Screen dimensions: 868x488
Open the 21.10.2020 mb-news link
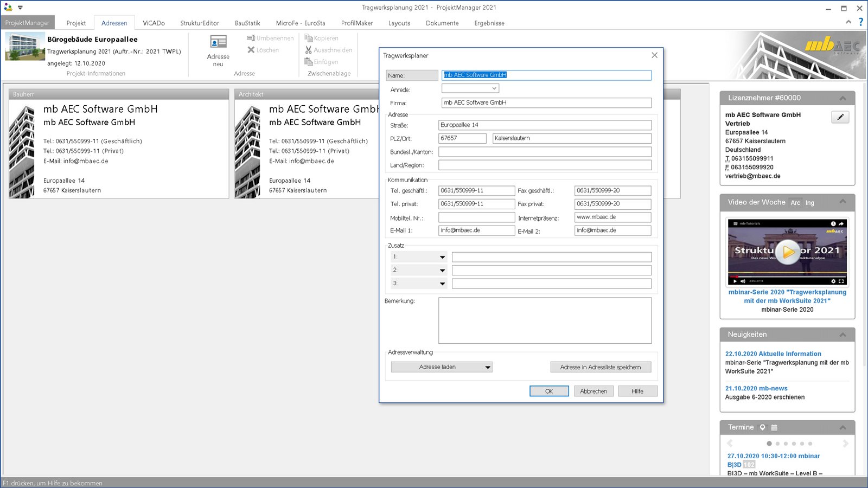[x=756, y=388]
